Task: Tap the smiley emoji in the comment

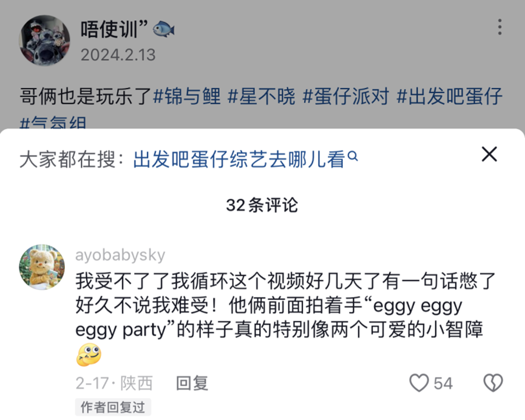Action: coord(89,354)
